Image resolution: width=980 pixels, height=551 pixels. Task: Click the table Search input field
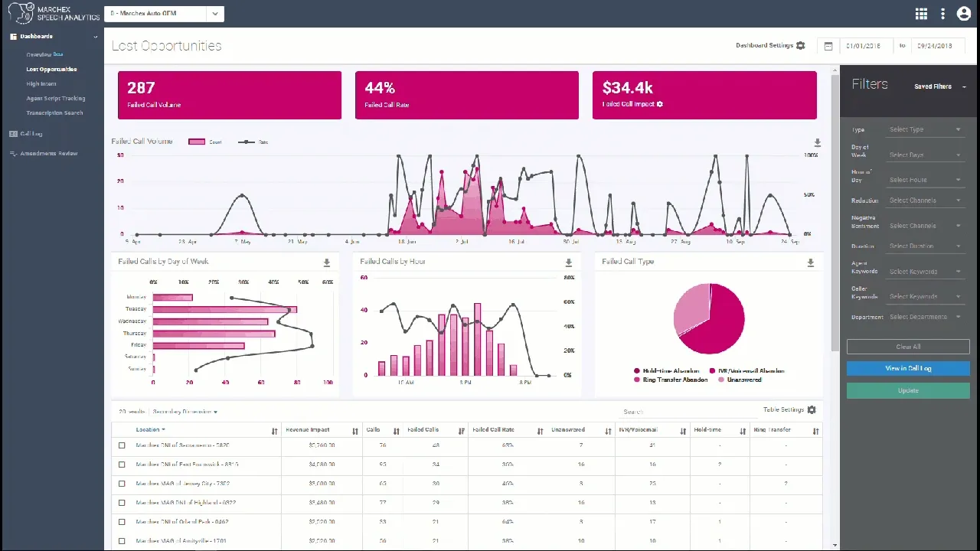686,412
